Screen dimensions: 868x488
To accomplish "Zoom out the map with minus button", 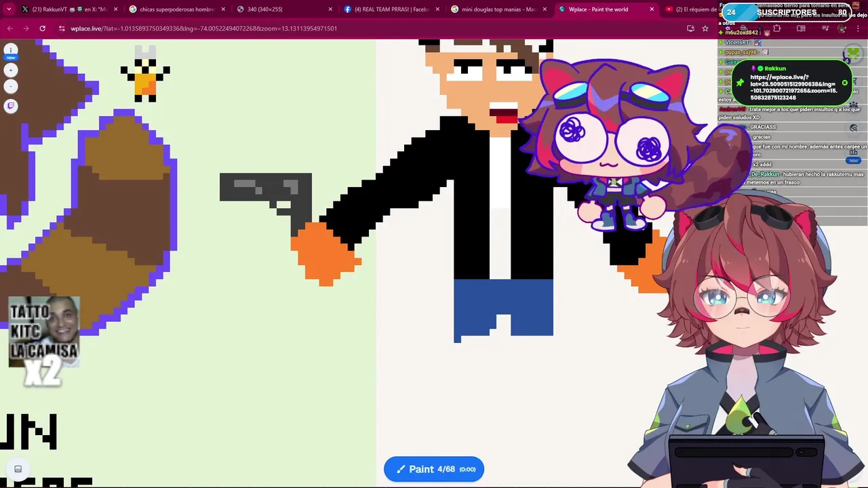I will (x=11, y=86).
